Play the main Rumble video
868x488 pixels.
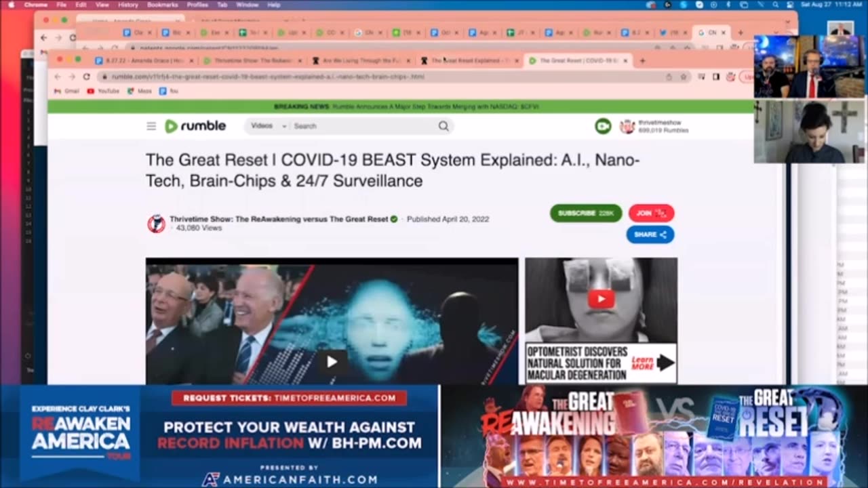click(332, 362)
